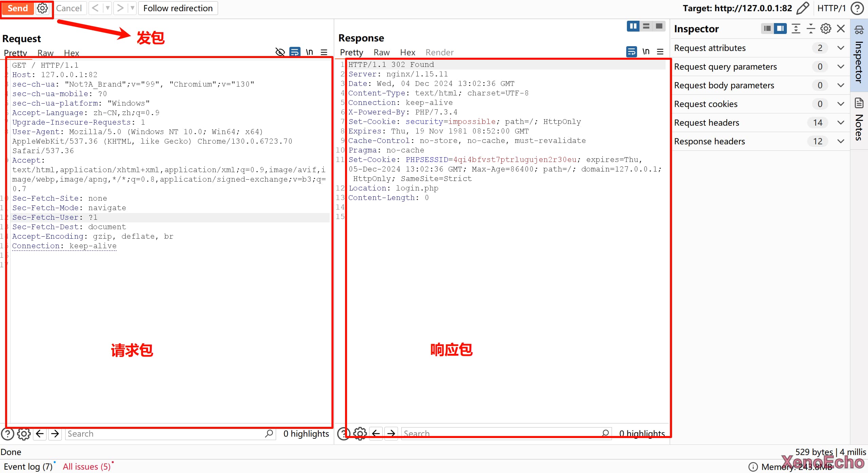The image size is (868, 473).
Task: Expand Request attributes section
Action: 840,48
